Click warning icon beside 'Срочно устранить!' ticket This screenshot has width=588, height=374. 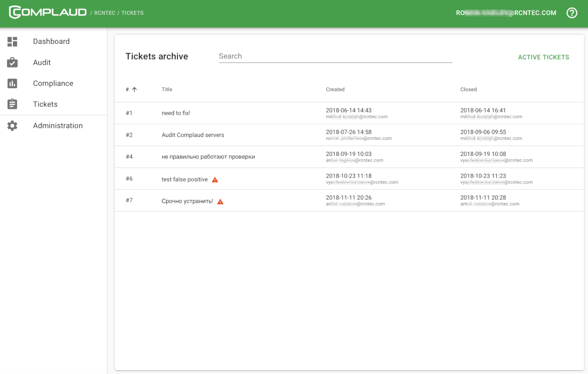(x=220, y=202)
